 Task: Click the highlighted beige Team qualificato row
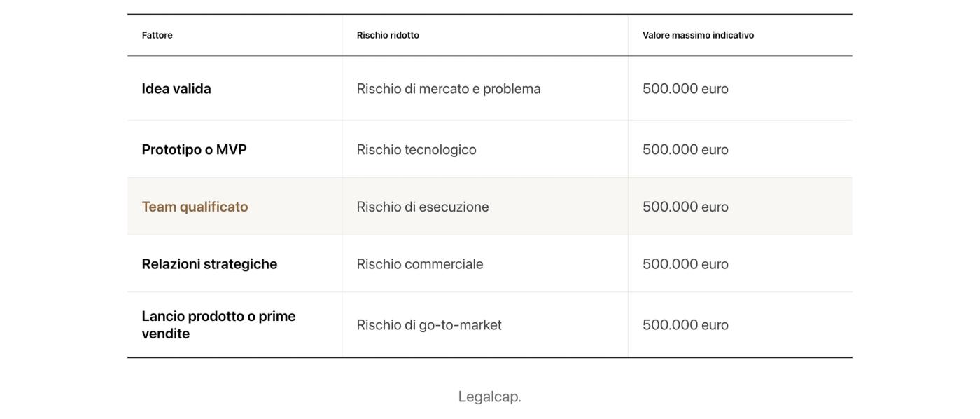pyautogui.click(x=490, y=207)
